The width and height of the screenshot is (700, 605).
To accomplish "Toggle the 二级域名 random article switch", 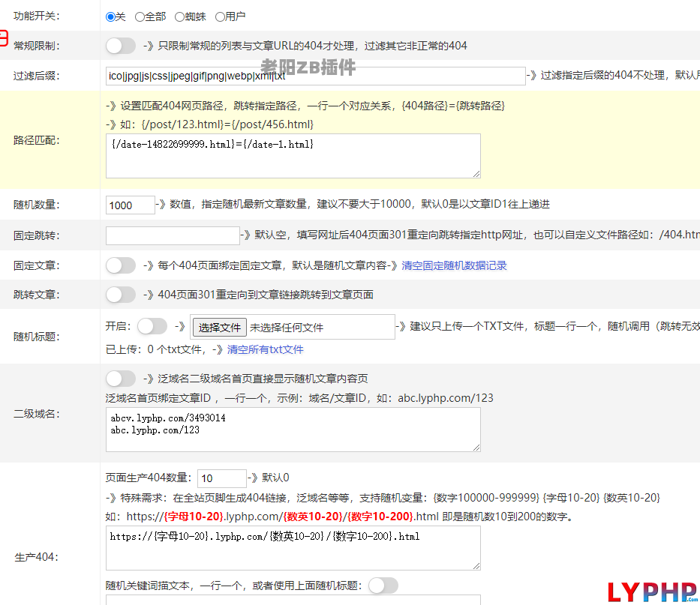I will tap(121, 379).
